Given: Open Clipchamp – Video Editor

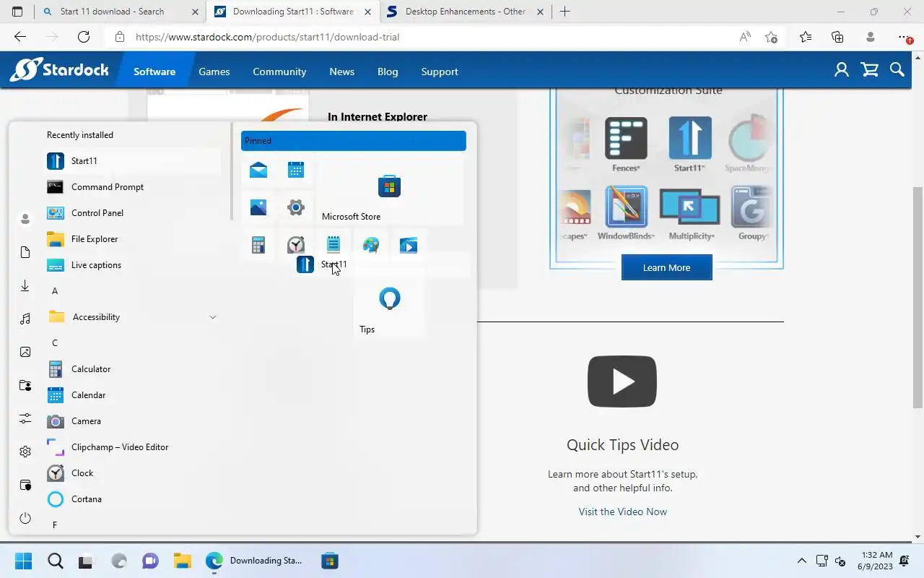Looking at the screenshot, I should 131,447.
